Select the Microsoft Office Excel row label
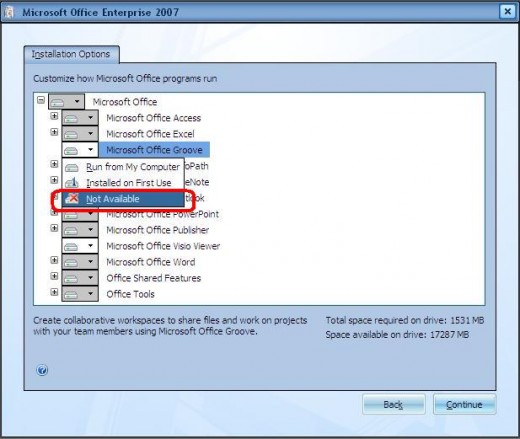Screen dimensions: 520x439 [x=150, y=134]
